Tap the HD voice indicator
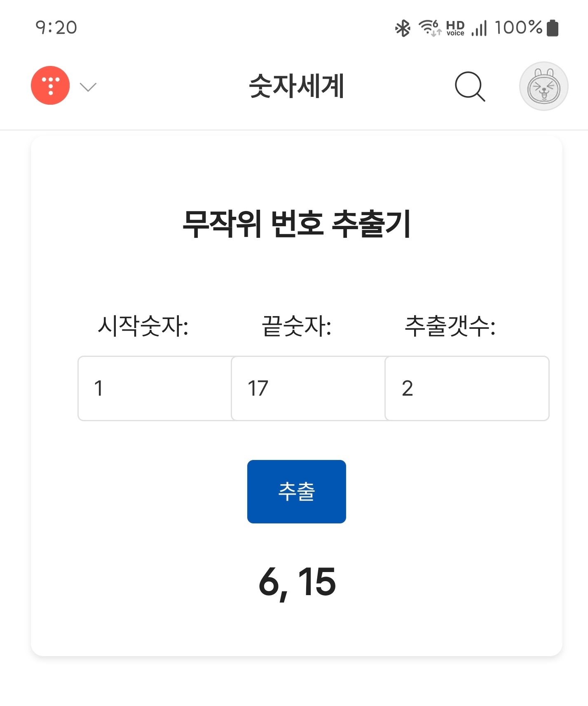Screen dimensions: 588x706 (455, 28)
